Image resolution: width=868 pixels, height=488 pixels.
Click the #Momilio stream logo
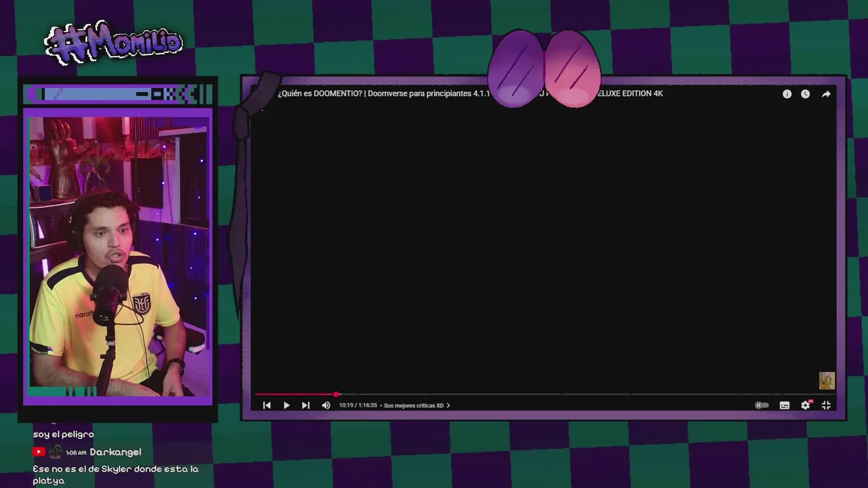pos(114,43)
